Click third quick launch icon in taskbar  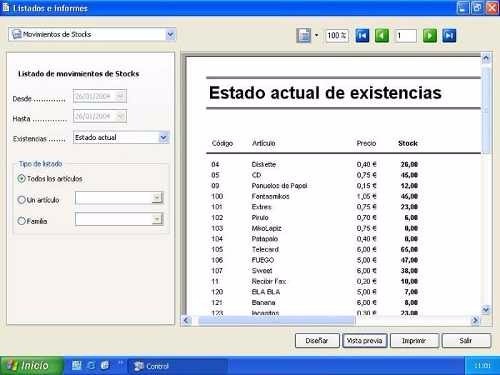click(105, 366)
